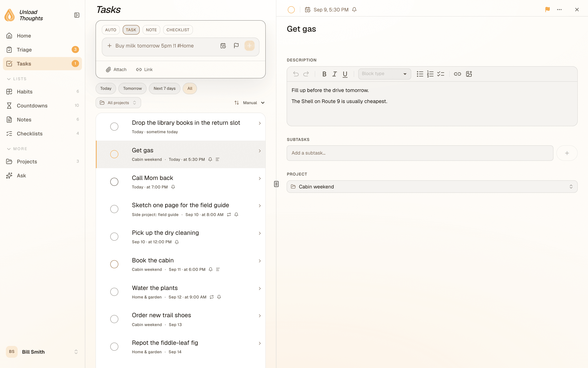Image resolution: width=588 pixels, height=368 pixels.
Task: Toggle italic formatting in description
Action: point(335,74)
